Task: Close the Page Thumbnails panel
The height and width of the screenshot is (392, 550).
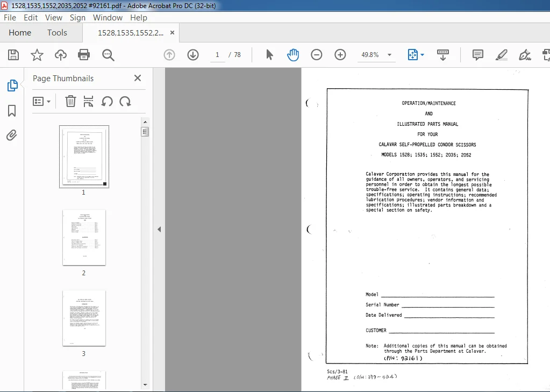Action: [x=138, y=78]
